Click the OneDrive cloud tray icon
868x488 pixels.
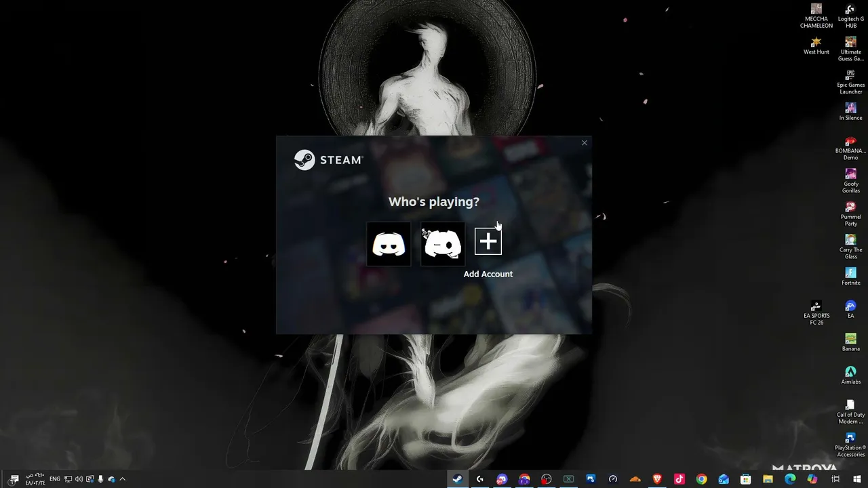[x=112, y=479]
